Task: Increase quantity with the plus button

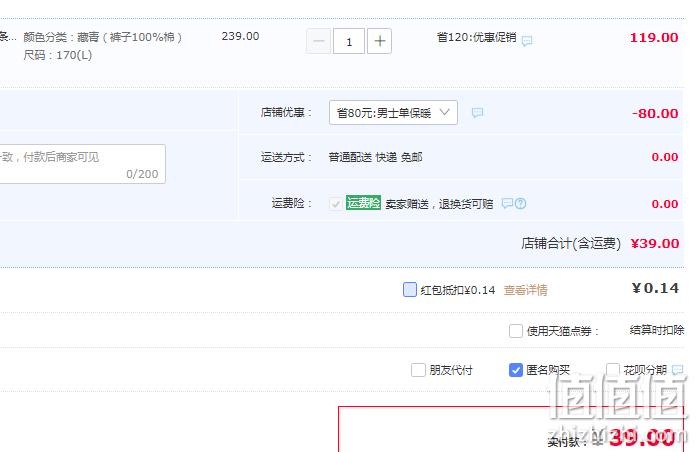Action: tap(380, 41)
